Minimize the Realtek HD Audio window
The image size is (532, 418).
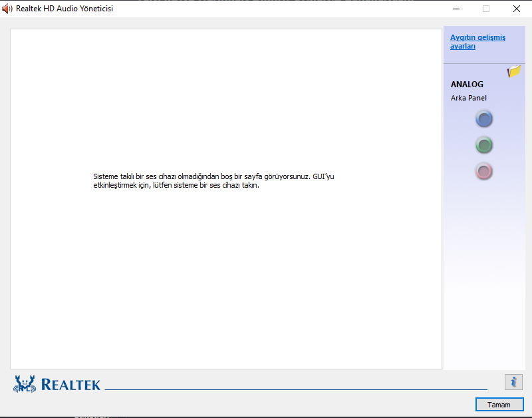[x=456, y=9]
